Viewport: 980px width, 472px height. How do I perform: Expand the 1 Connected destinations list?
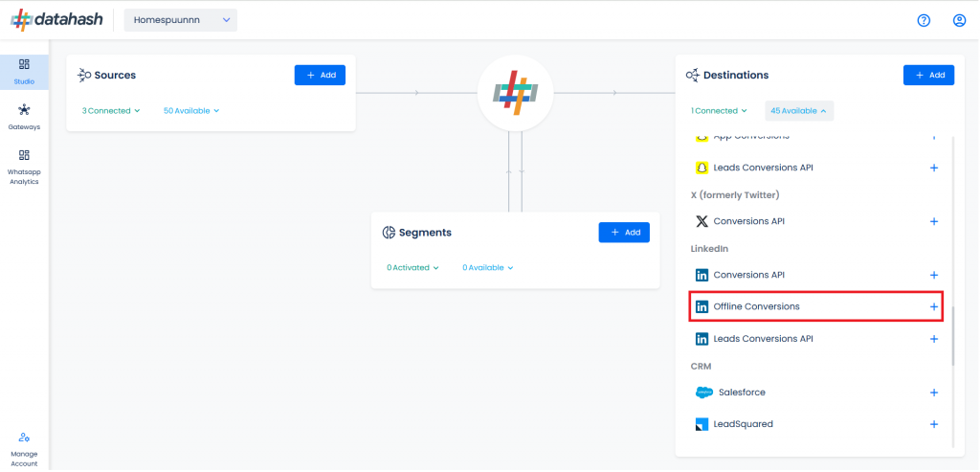click(719, 111)
